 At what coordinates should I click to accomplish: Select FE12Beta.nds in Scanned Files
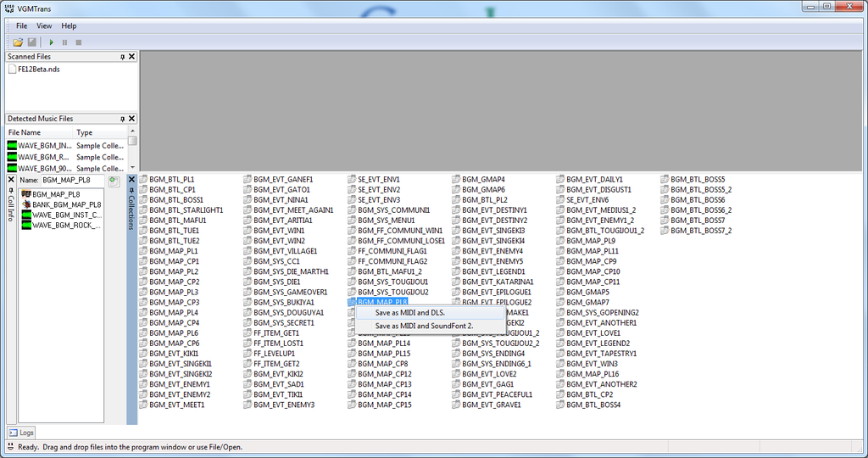[34, 70]
